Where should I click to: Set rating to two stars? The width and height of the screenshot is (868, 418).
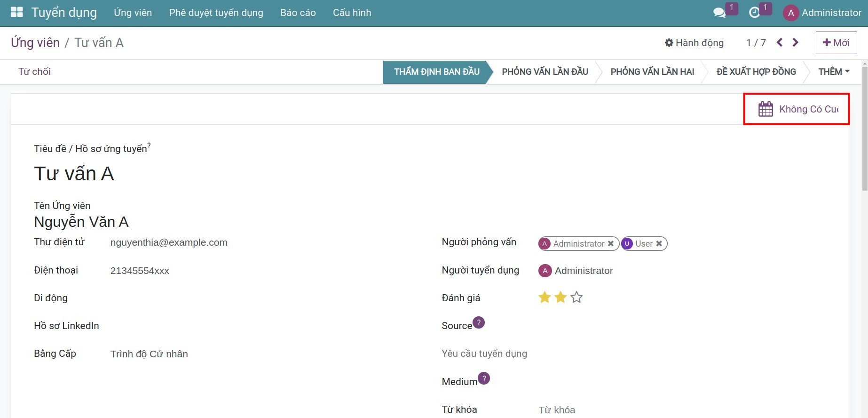pyautogui.click(x=560, y=297)
